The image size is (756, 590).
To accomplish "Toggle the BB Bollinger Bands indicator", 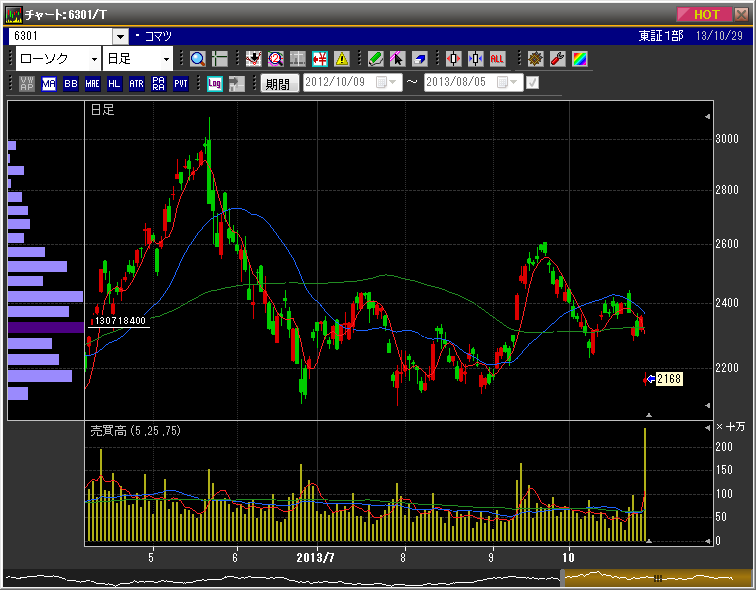I will point(70,84).
